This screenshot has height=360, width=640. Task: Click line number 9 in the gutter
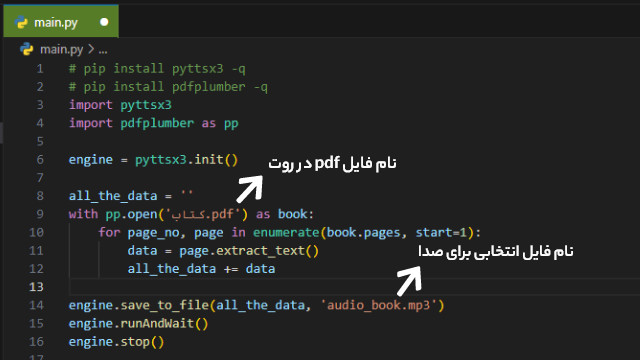(x=40, y=214)
